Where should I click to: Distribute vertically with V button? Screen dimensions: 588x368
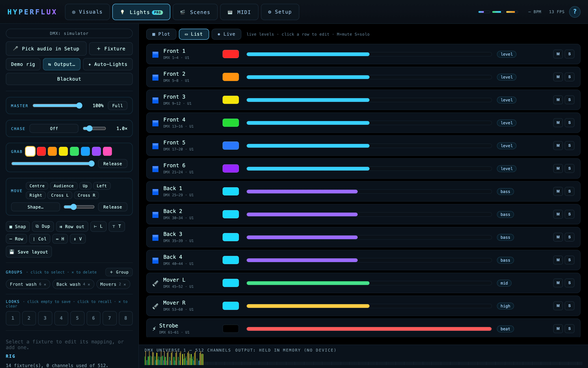pos(78,239)
